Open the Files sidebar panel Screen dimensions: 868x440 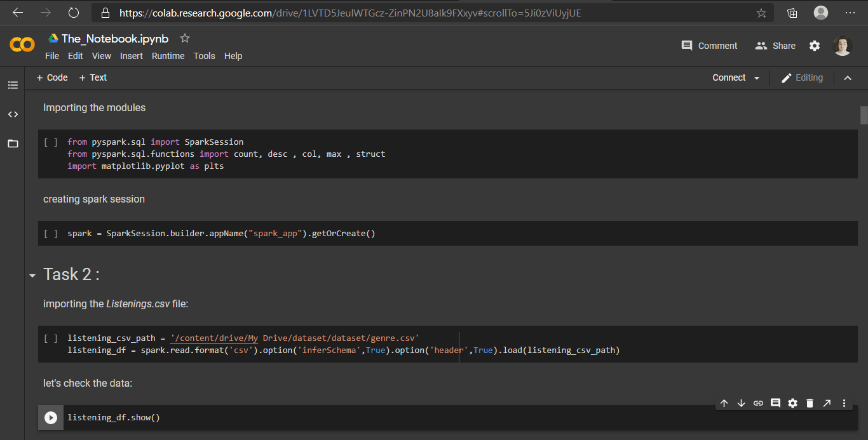coord(13,143)
